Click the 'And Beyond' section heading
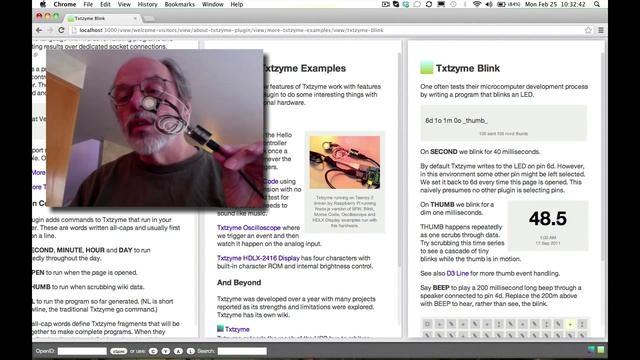The image size is (640, 360). 239,282
